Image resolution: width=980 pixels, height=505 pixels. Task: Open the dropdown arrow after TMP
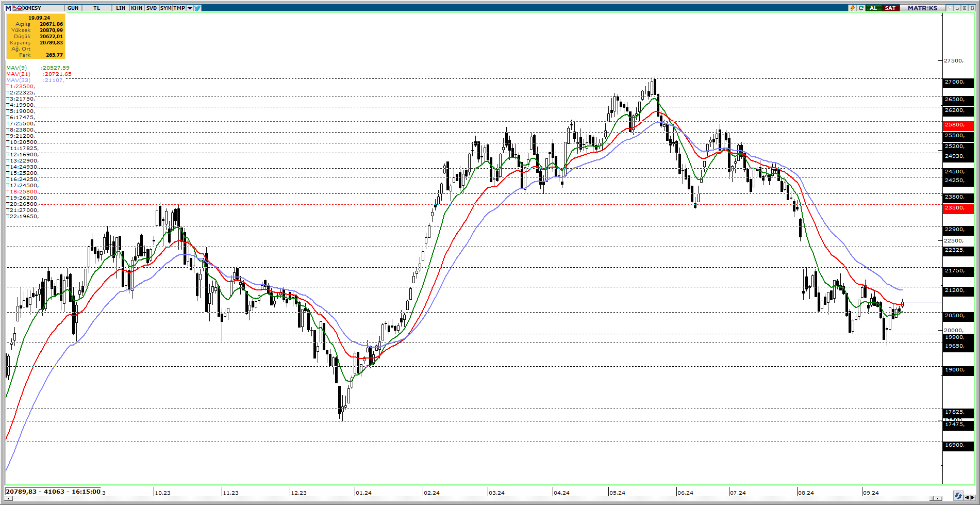pyautogui.click(x=190, y=8)
